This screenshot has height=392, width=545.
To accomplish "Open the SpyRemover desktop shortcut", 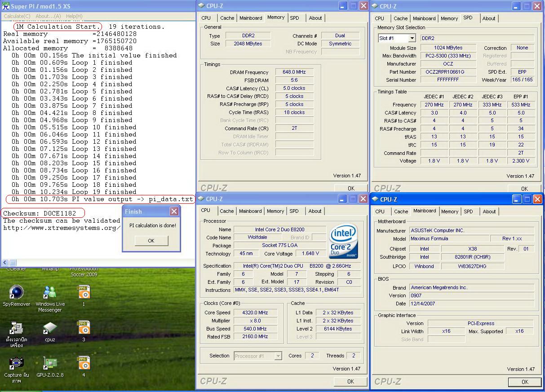I will [17, 295].
